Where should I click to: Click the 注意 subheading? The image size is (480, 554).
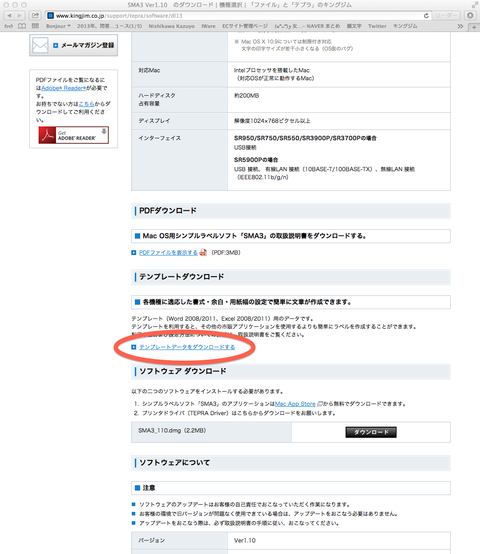pyautogui.click(x=149, y=488)
